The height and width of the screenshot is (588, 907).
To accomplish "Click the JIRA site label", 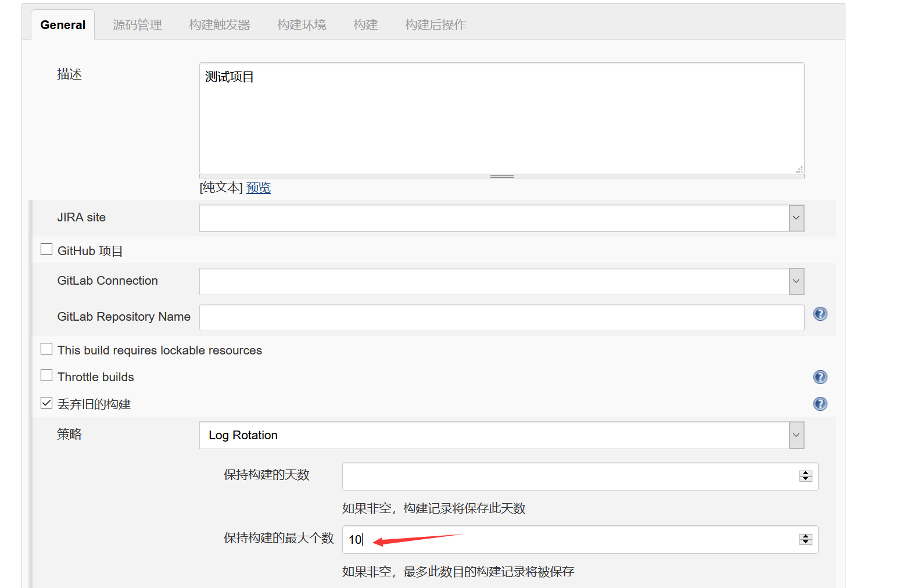I will pyautogui.click(x=81, y=217).
